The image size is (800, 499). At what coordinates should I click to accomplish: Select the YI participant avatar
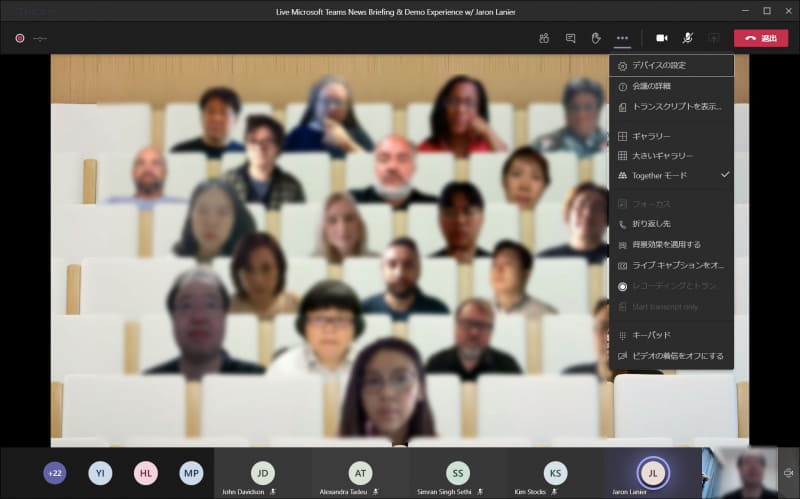(x=100, y=473)
